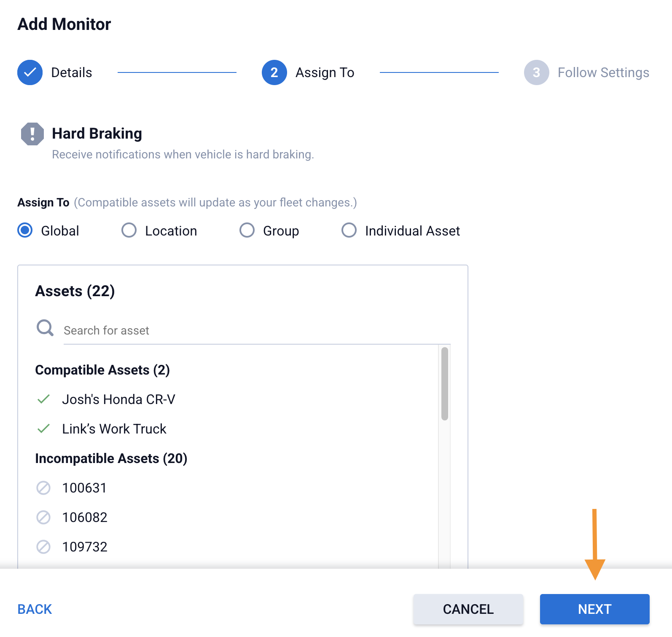Viewport: 672px width, 637px height.
Task: Click the Details step checkmark icon
Action: tap(30, 72)
